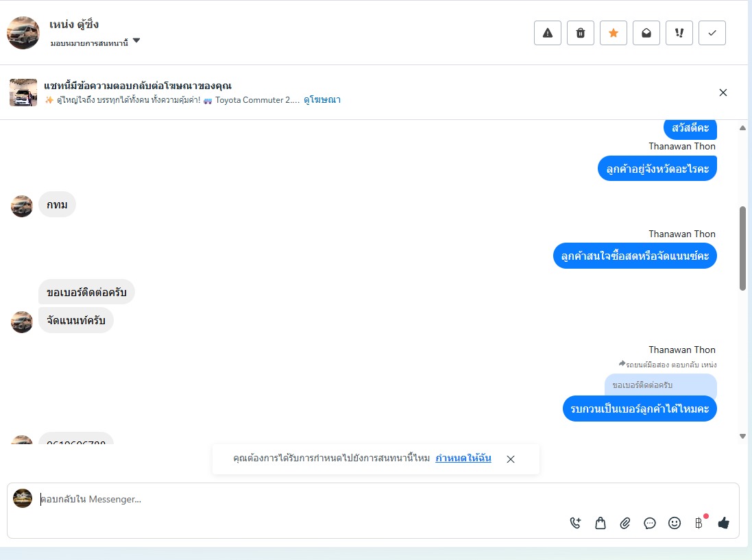
Task: Click the กำหนดให้ฉัน link
Action: point(463,459)
